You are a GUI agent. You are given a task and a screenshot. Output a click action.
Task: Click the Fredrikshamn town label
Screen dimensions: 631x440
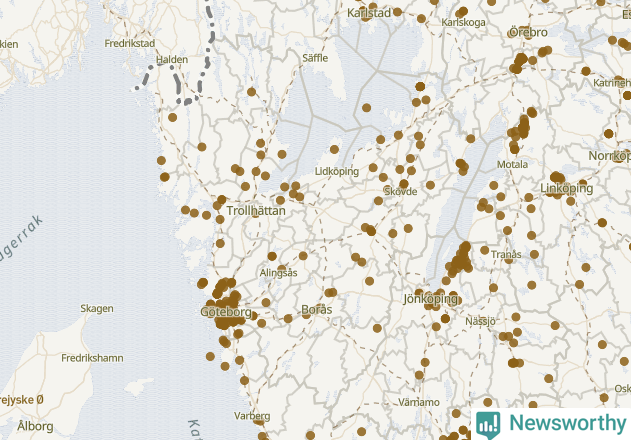pyautogui.click(x=92, y=358)
